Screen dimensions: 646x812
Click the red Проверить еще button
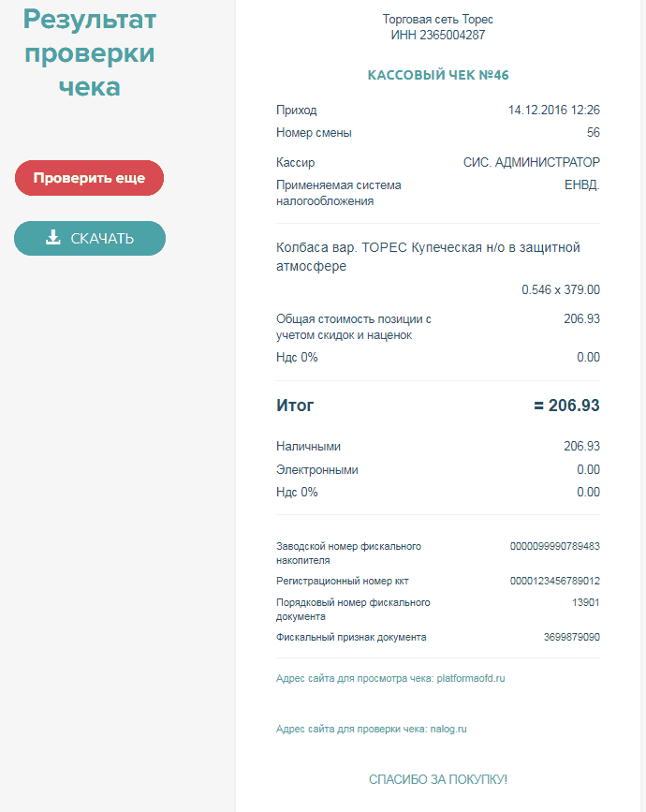click(x=89, y=178)
